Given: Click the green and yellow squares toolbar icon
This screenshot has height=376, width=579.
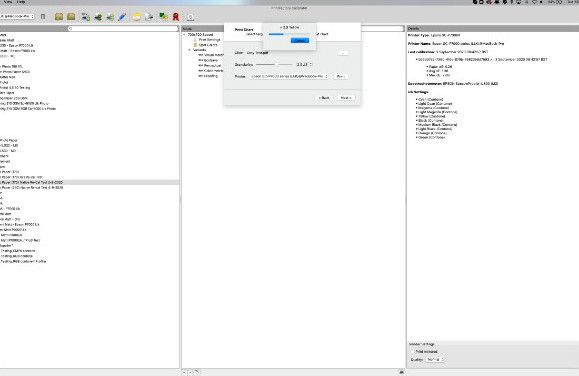Looking at the screenshot, I should [163, 17].
